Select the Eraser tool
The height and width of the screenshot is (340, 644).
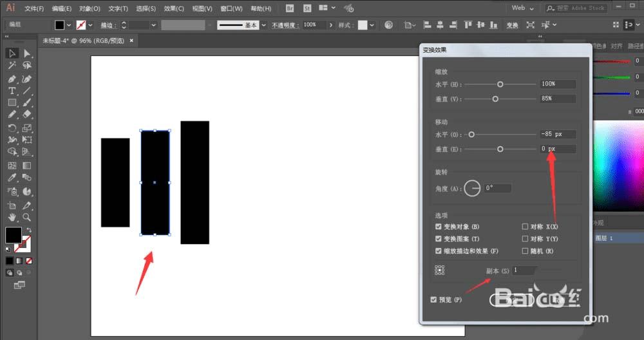27,115
